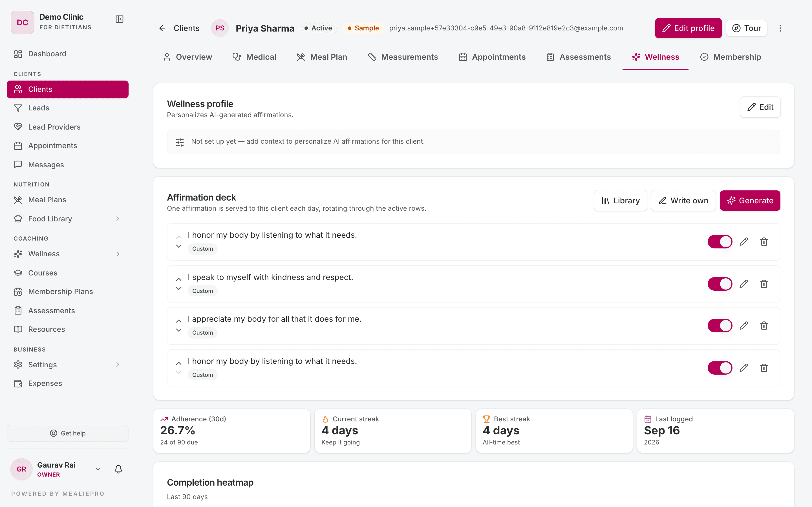Delete the first honor my body affirmation
This screenshot has height=507, width=812.
point(764,242)
